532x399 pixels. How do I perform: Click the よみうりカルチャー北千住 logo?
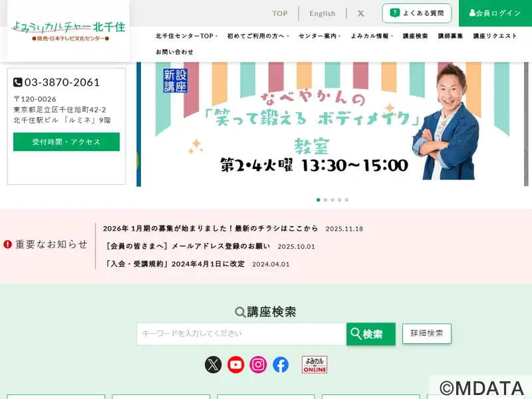tap(68, 31)
